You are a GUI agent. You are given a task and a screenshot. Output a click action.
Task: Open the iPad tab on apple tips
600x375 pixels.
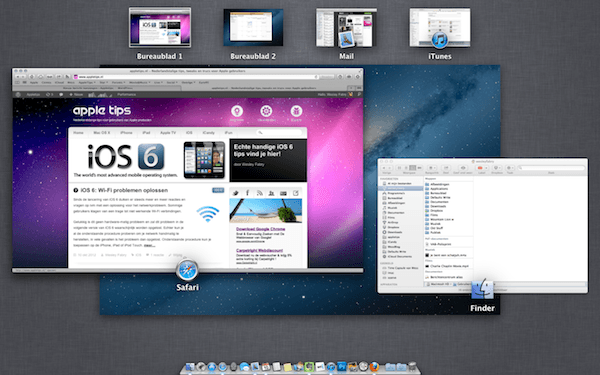(146, 132)
